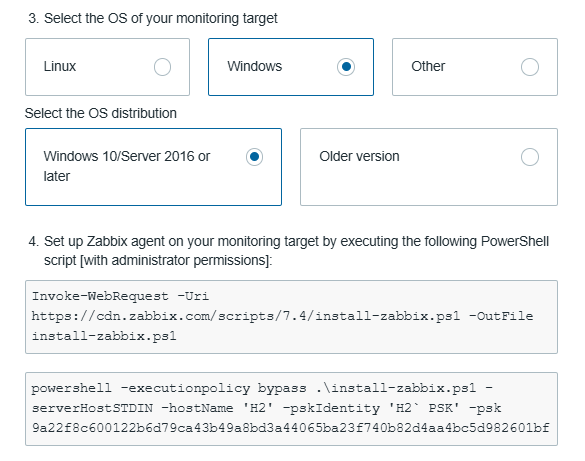Select the Windows radio button
The width and height of the screenshot is (585, 461).
tap(346, 67)
